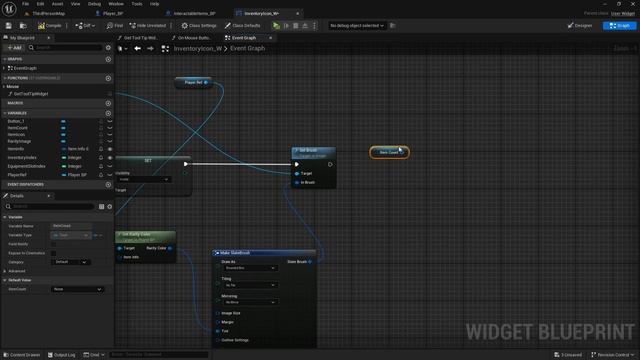
Task: Expand the EventGraph tree item
Action: tap(4, 68)
